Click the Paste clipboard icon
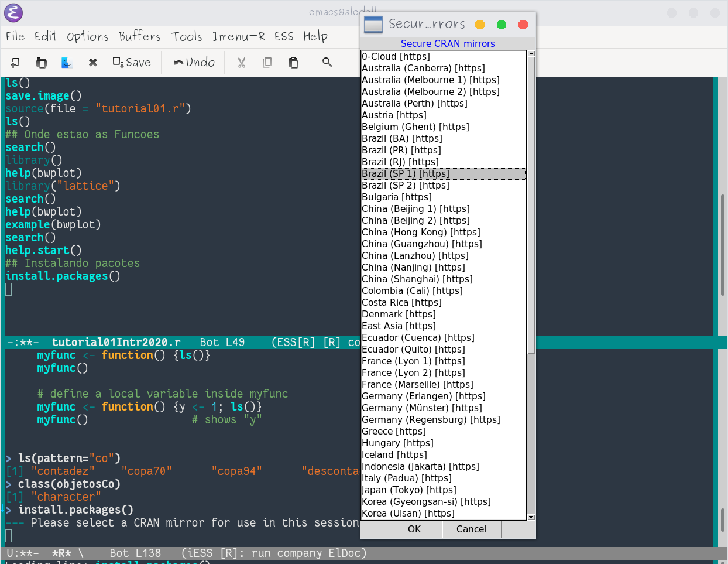 pyautogui.click(x=293, y=62)
